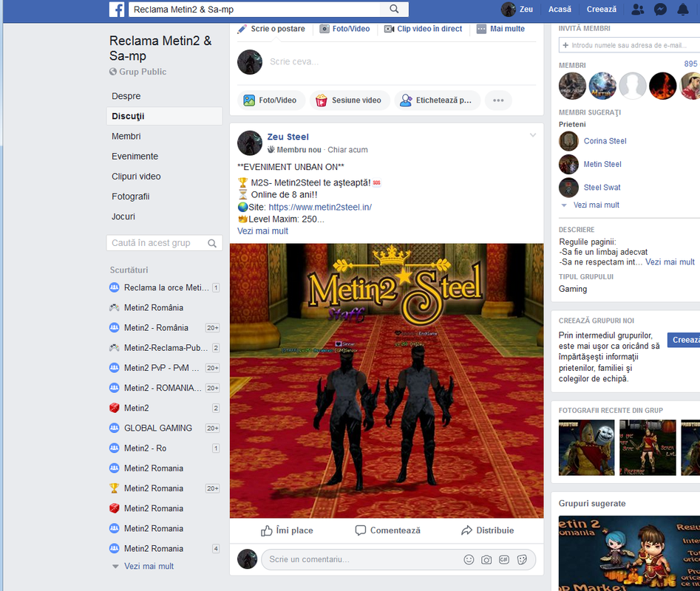700x591 pixels.
Task: Open Corina Steel's avatar picture
Action: [x=568, y=141]
